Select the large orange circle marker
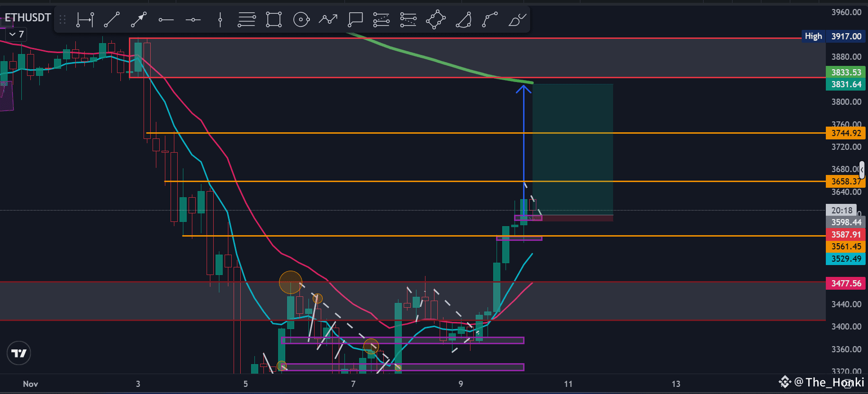Screen dimensions: 868x394 click(x=290, y=283)
